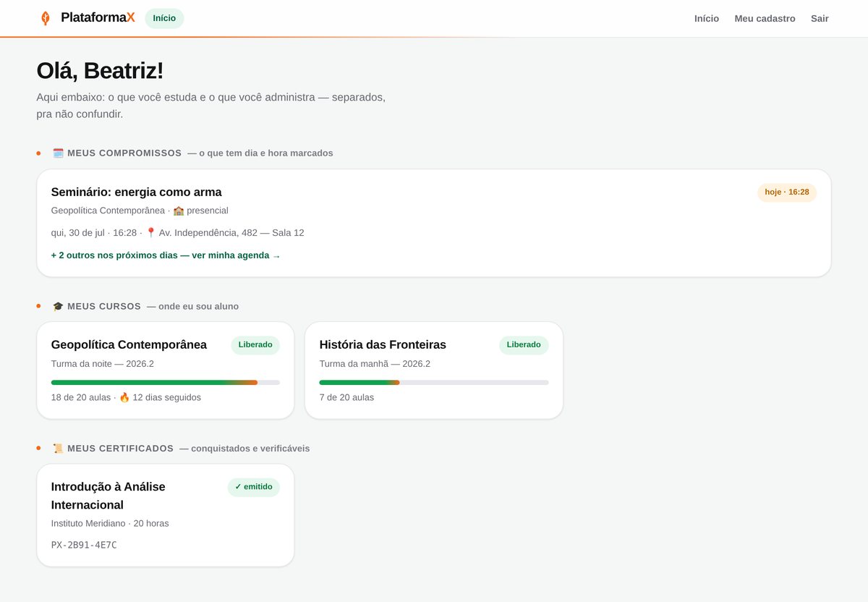This screenshot has width=868, height=602.
Task: Click the Liberado badge on História das Fronteiras
Action: pyautogui.click(x=524, y=345)
